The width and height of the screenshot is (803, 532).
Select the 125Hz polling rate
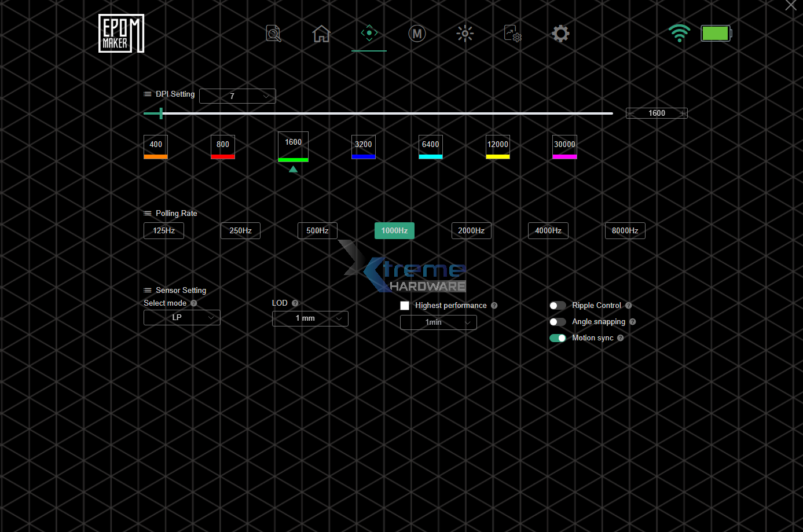coord(163,230)
